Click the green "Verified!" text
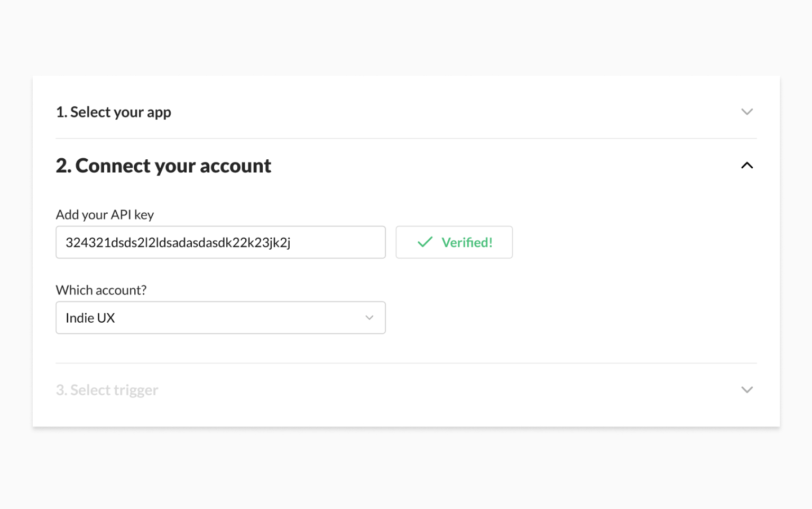Viewport: 812px width, 509px height. [x=467, y=242]
